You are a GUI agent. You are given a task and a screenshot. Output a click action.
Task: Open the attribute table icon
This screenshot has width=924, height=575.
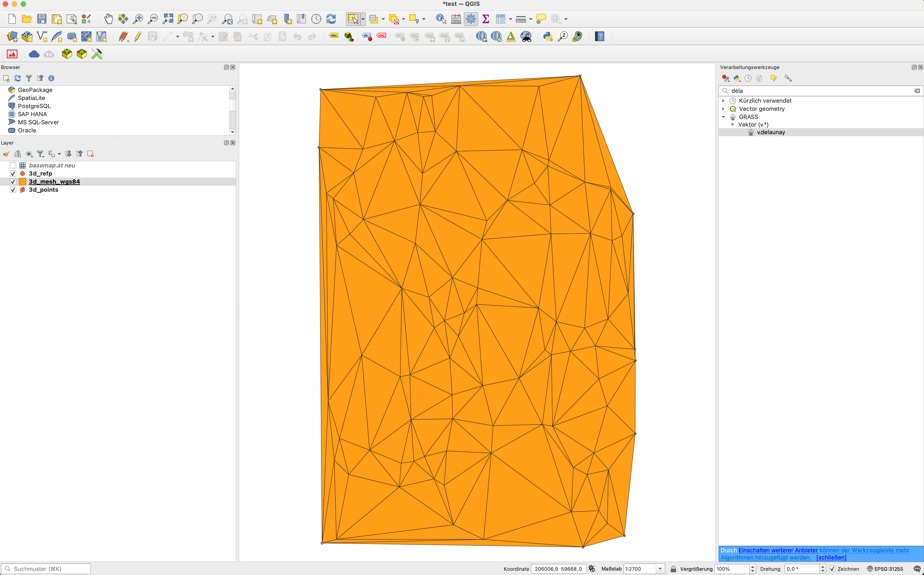tap(501, 19)
